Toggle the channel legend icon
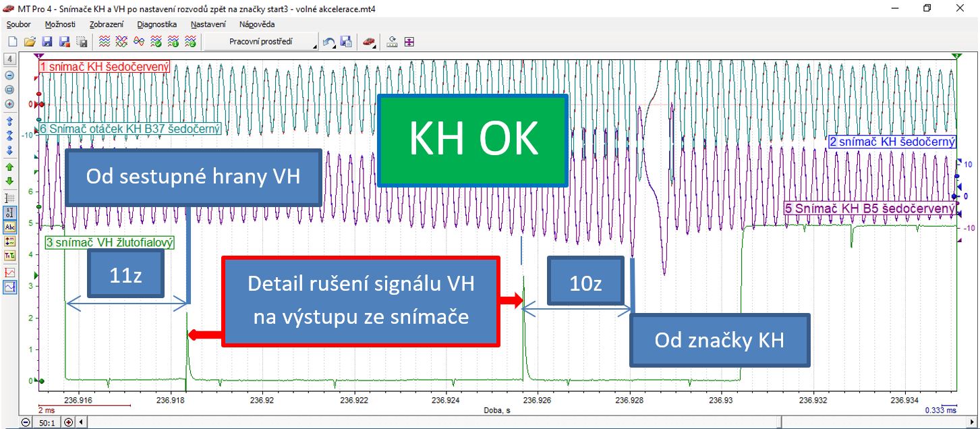This screenshot has width=980, height=429. coord(10,241)
